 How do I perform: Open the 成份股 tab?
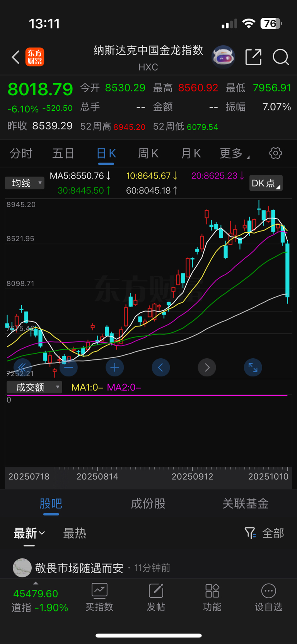click(148, 503)
